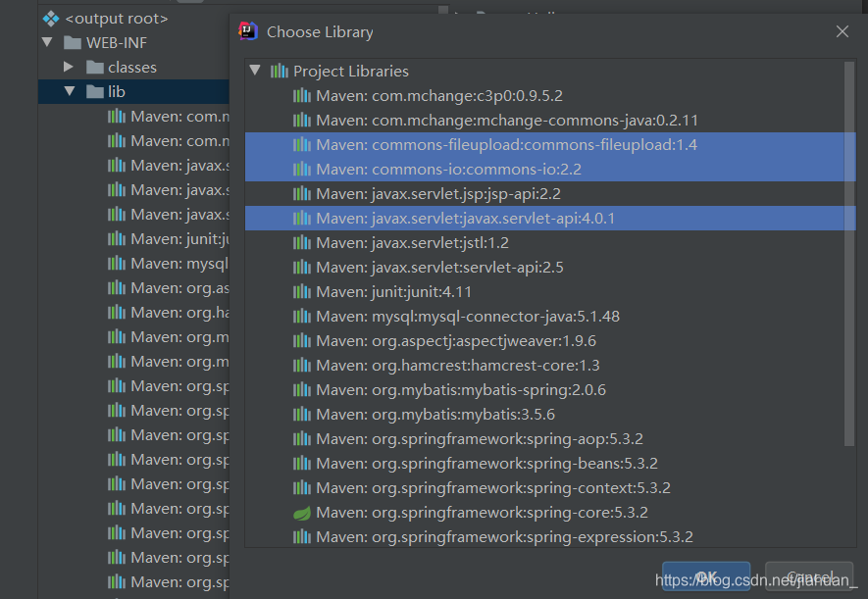The width and height of the screenshot is (868, 599).
Task: Click the IntelliJ logo in Choose Library dialog
Action: pos(247,31)
